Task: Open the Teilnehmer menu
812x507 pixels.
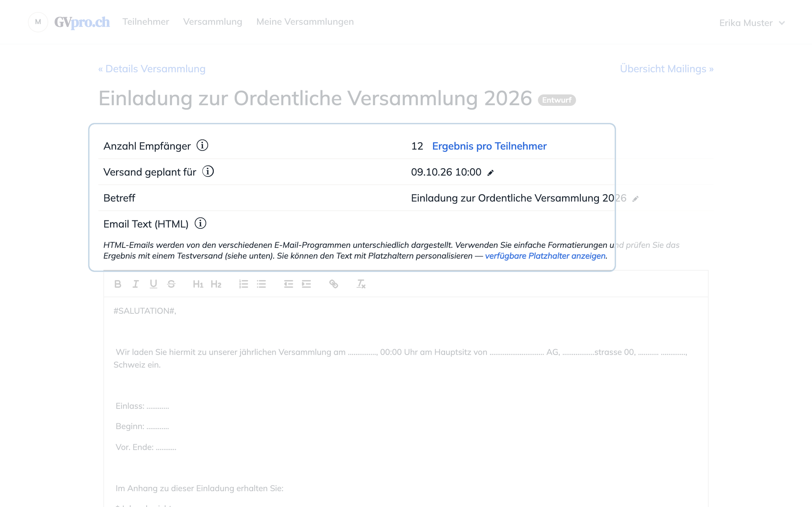Action: (x=146, y=22)
